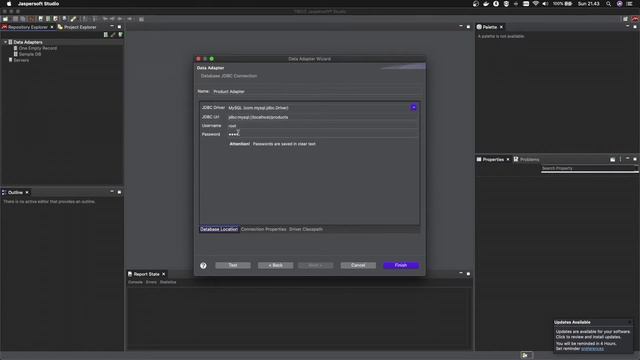Click the first main toolbar New icon
The width and height of the screenshot is (640, 360).
(x=5, y=19)
